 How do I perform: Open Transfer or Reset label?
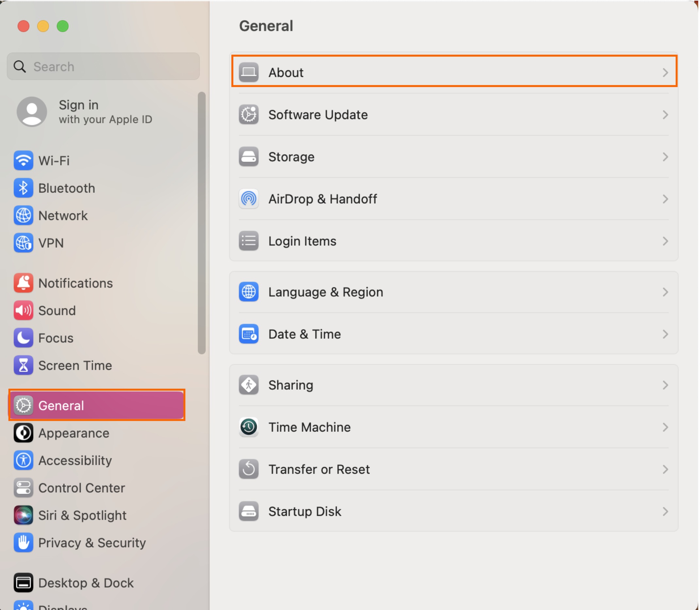tap(319, 470)
